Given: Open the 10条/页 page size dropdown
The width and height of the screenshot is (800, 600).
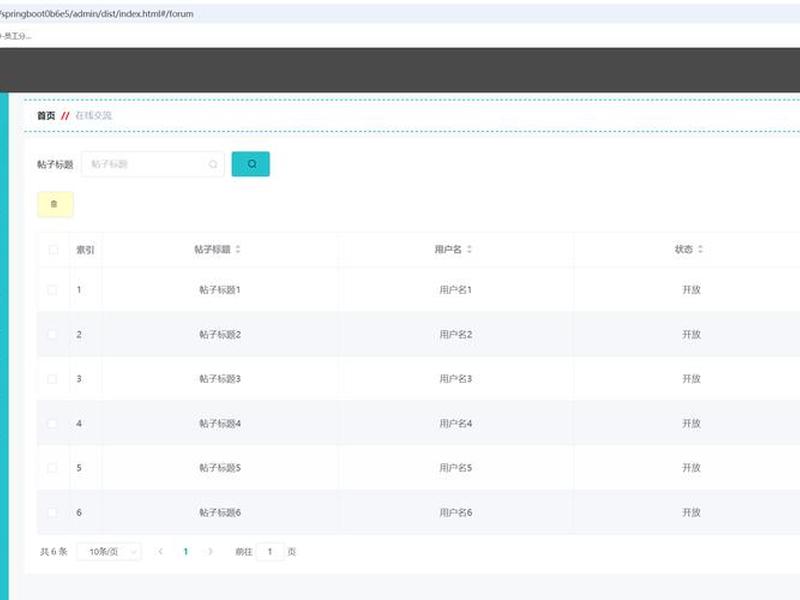Looking at the screenshot, I should 109,552.
